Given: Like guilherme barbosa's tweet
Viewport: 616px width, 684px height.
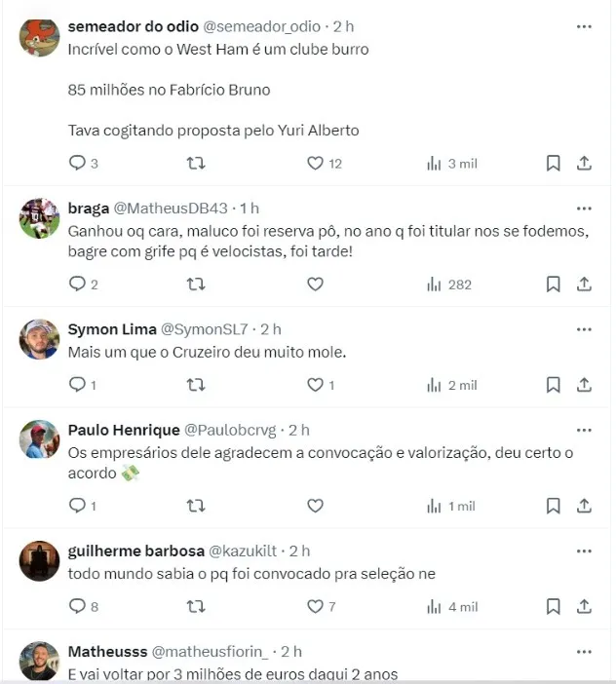Looking at the screenshot, I should [x=315, y=607].
